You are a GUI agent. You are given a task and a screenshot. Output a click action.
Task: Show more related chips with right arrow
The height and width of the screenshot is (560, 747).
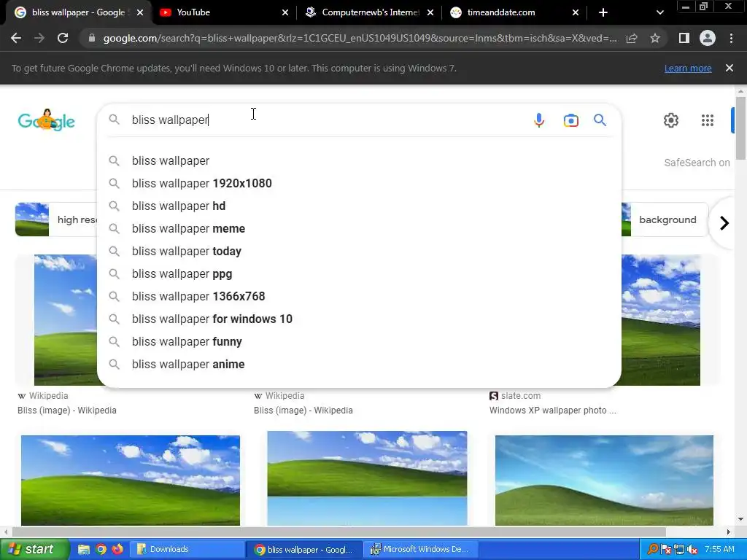pos(724,222)
